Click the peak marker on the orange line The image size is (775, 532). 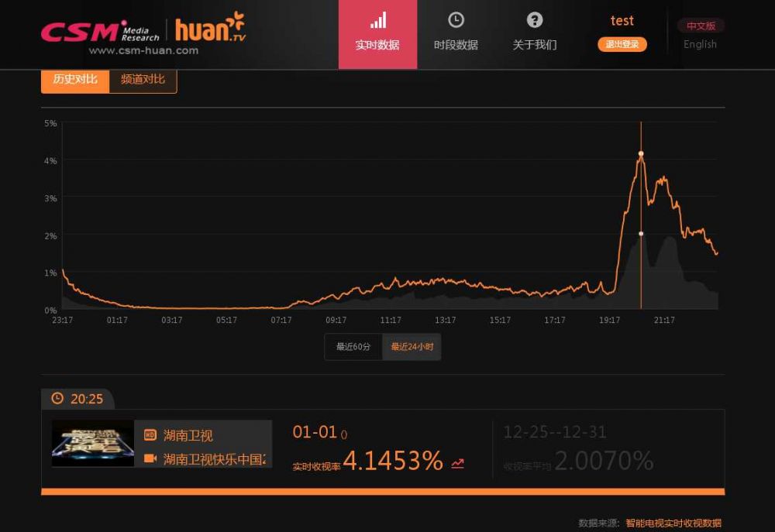tap(641, 153)
